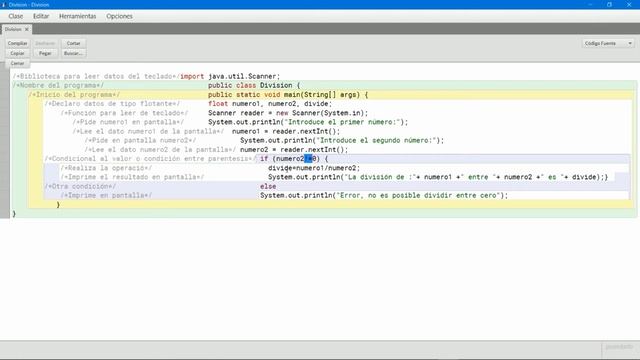
Task: Click the 'divide=numero1/numero2;' statement
Action: coord(314,168)
